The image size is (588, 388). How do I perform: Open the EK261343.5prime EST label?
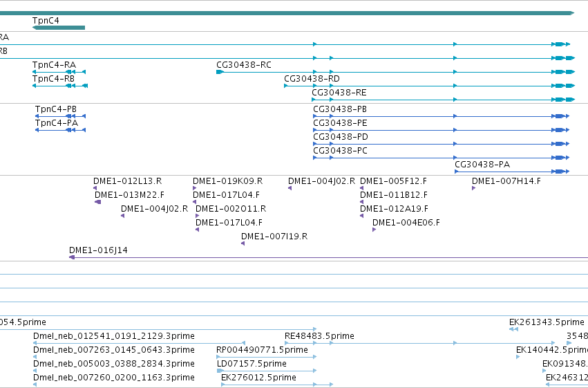pos(547,322)
